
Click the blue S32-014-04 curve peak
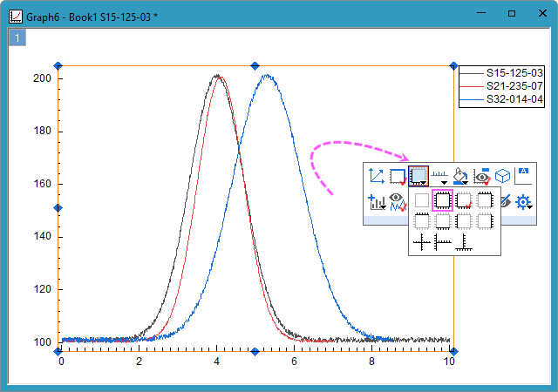(x=267, y=76)
